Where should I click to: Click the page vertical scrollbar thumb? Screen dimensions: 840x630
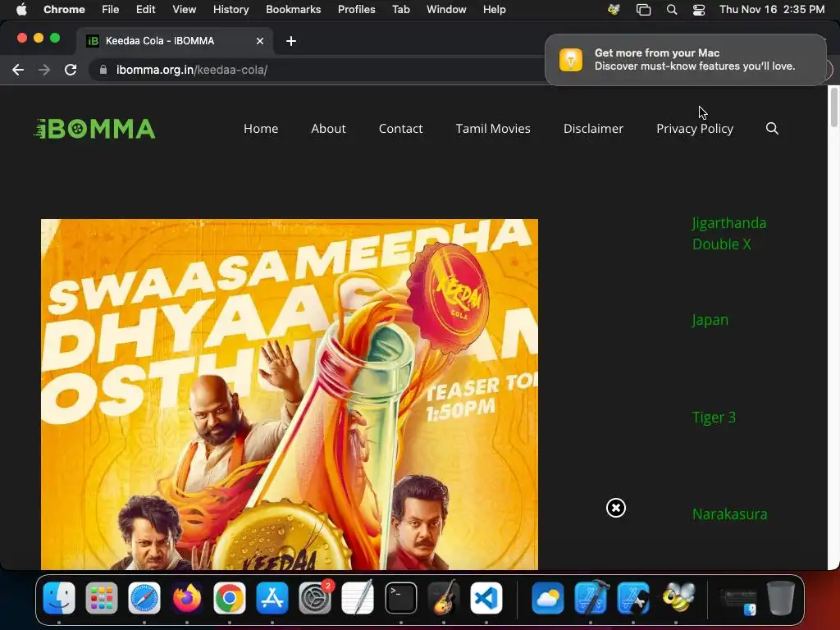[833, 107]
